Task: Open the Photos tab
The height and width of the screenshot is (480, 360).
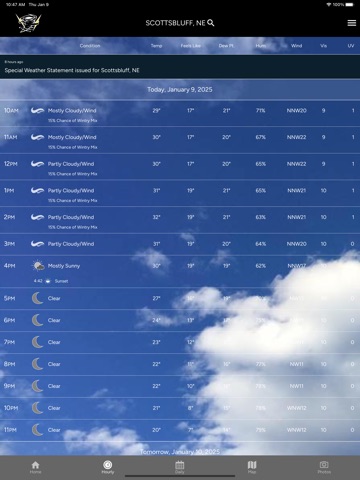Action: click(324, 467)
